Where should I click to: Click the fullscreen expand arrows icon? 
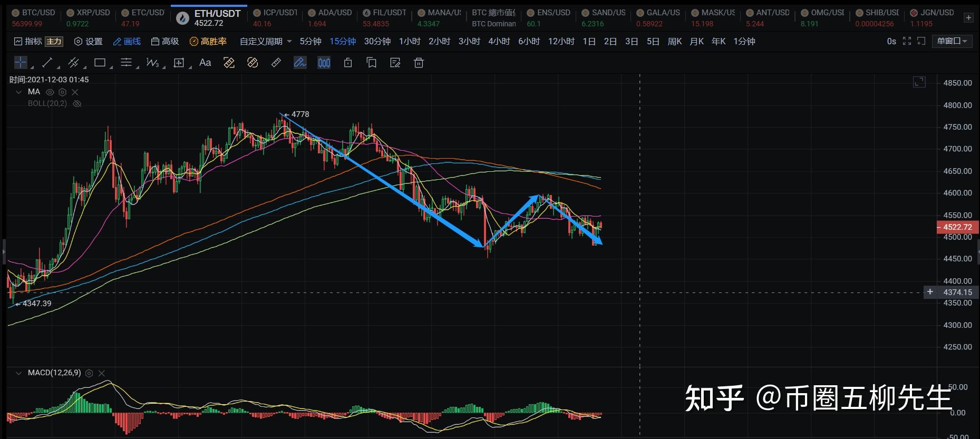907,41
